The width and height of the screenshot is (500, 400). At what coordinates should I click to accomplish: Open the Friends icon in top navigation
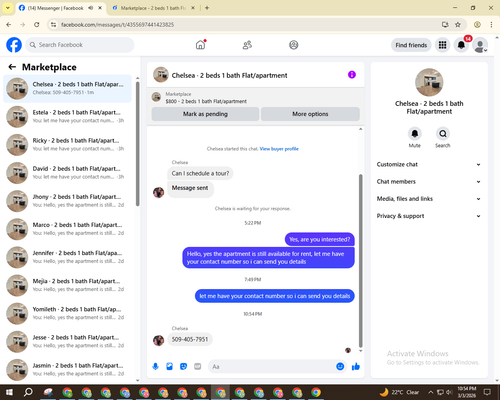(x=247, y=45)
